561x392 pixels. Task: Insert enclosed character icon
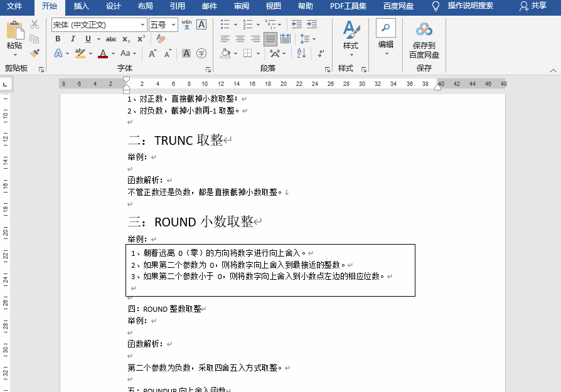[x=201, y=53]
